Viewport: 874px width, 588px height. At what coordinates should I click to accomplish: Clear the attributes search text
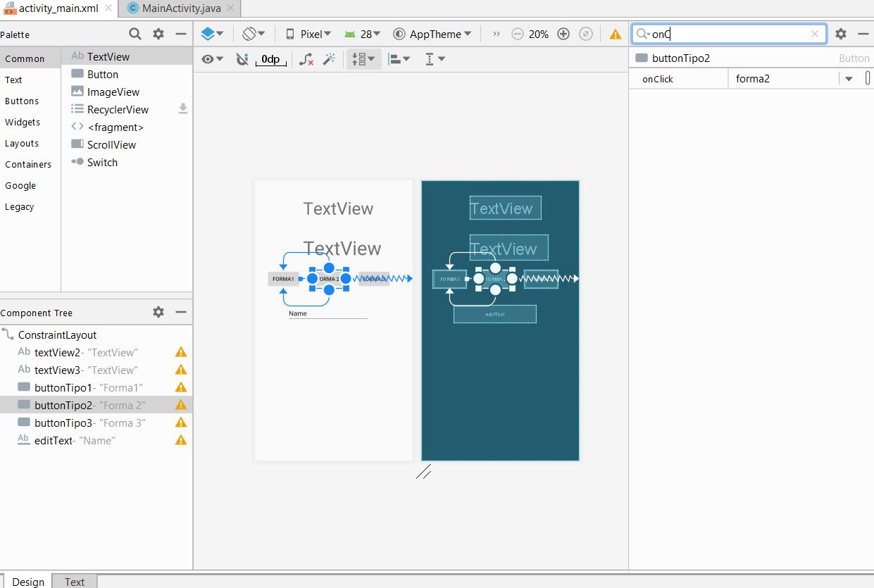tap(815, 34)
